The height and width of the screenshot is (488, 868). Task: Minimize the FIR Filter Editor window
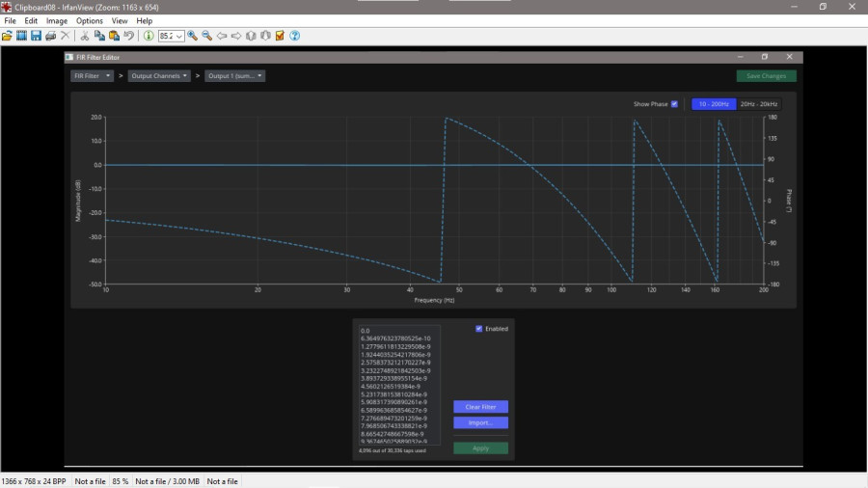[x=740, y=57]
